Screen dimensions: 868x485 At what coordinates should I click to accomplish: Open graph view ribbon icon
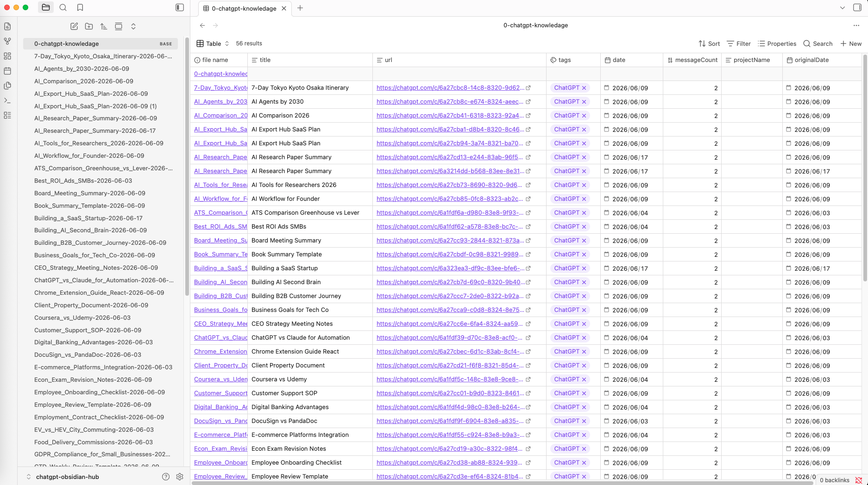click(x=7, y=41)
